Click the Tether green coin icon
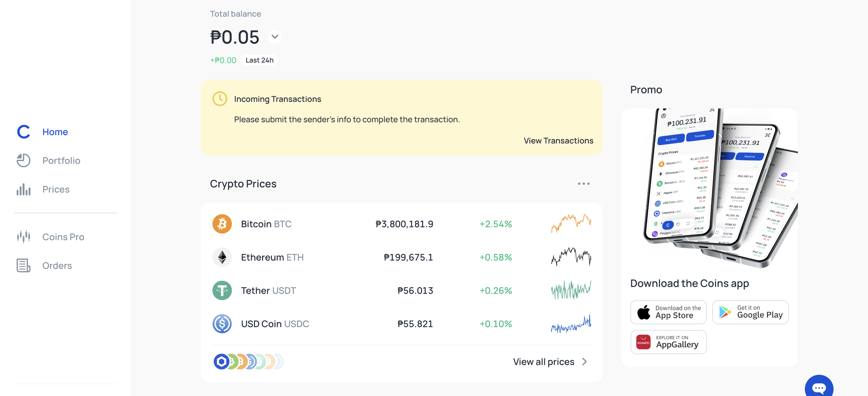Image resolution: width=868 pixels, height=396 pixels. click(222, 291)
